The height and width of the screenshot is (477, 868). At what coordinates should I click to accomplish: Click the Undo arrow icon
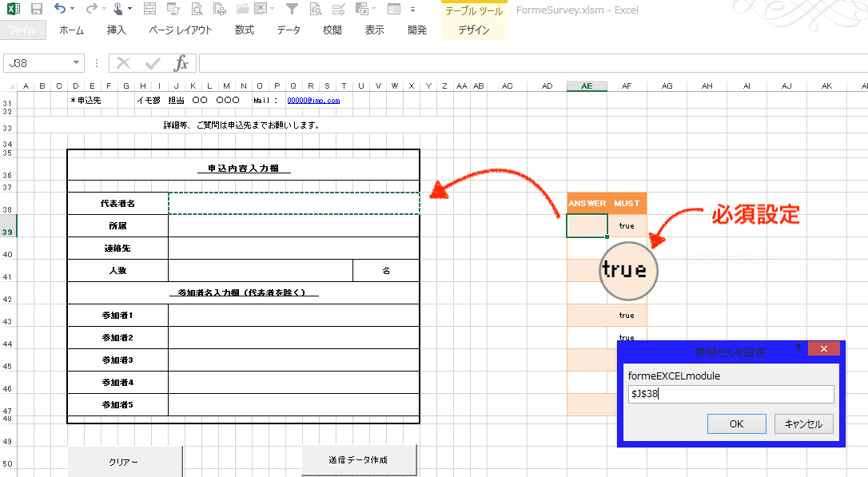[x=60, y=10]
